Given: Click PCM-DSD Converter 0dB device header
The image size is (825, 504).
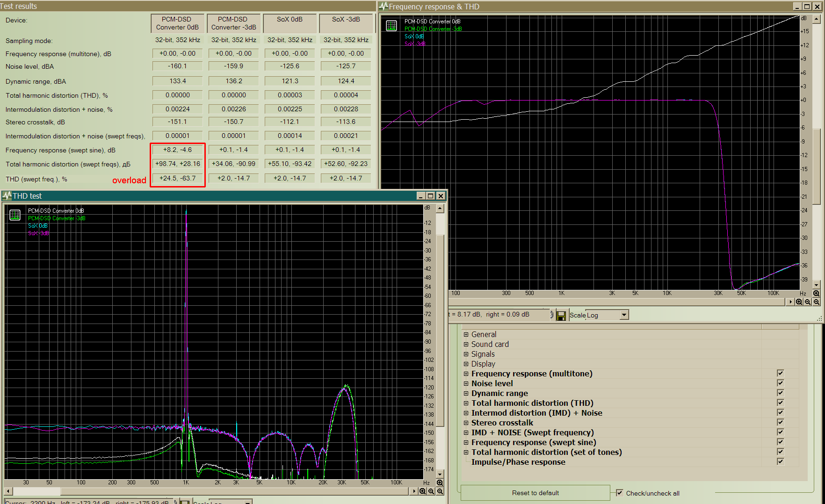Looking at the screenshot, I should click(x=177, y=23).
